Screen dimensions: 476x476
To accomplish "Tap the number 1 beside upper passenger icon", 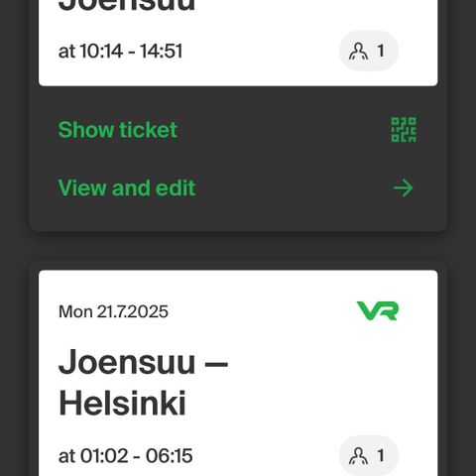I will click(381, 51).
